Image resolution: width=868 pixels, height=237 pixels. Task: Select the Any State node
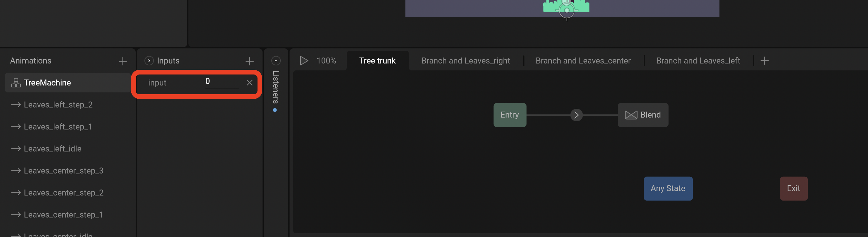pyautogui.click(x=668, y=189)
